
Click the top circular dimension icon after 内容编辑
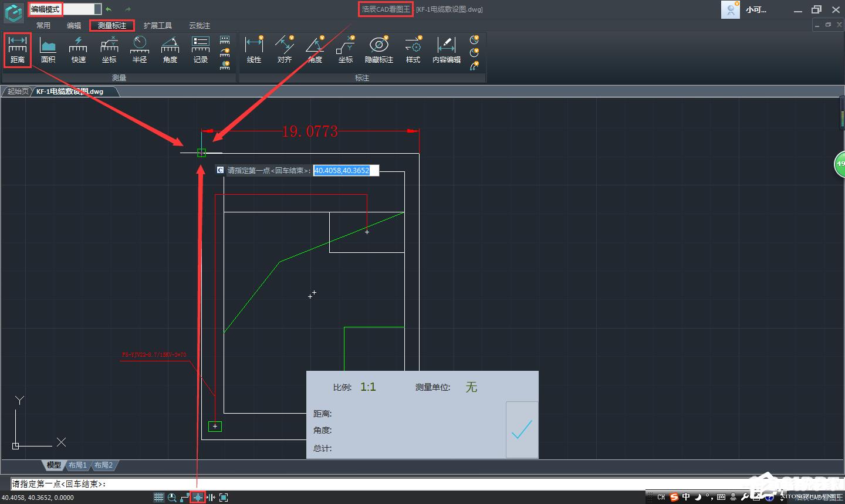coord(474,40)
